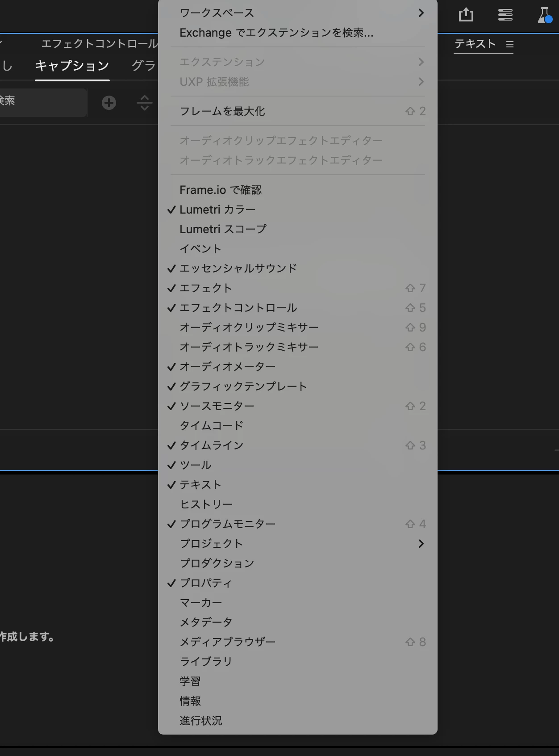Toggle エフェクトコントロール in the menu
The width and height of the screenshot is (559, 756).
point(298,308)
